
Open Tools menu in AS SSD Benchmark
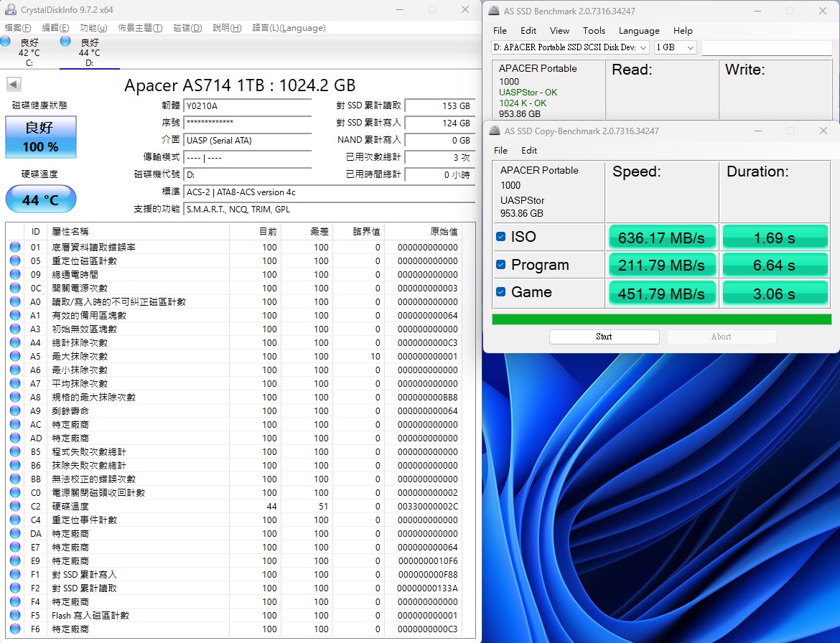(594, 31)
